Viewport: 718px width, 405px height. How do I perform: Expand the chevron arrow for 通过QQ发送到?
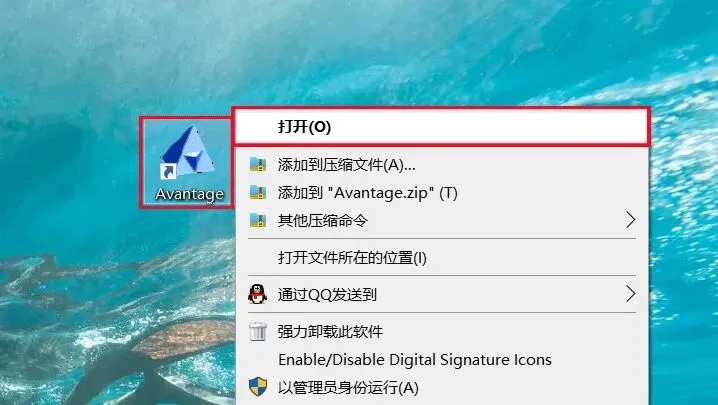tap(631, 294)
